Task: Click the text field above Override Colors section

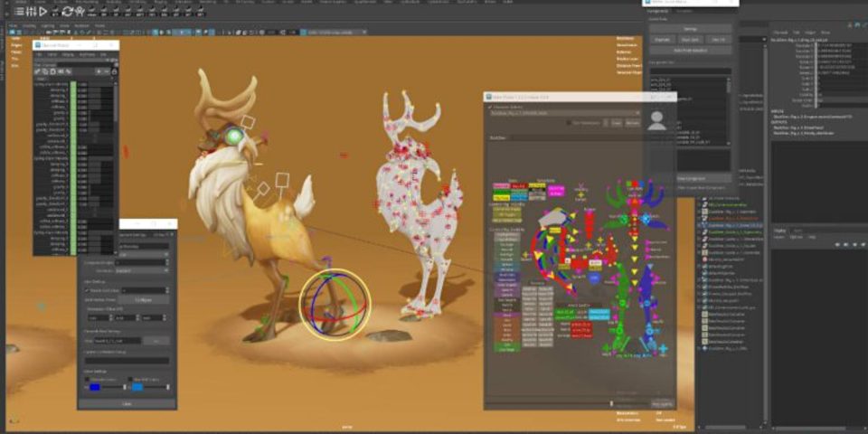Action: click(x=127, y=361)
